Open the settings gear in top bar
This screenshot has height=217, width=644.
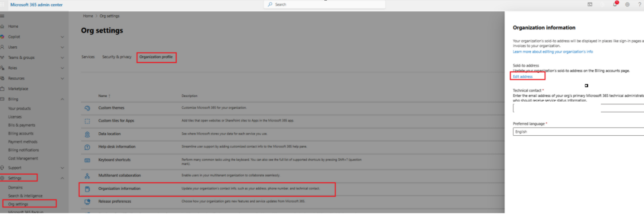(627, 4)
